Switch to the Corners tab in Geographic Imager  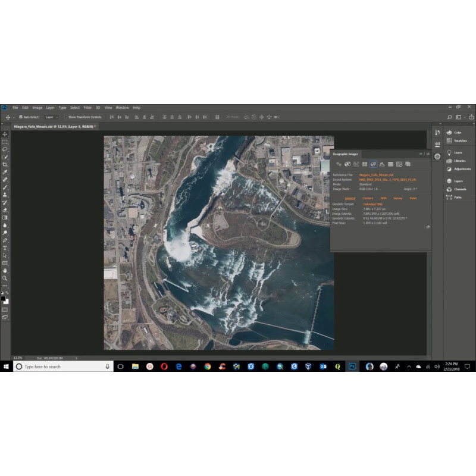coord(368,198)
